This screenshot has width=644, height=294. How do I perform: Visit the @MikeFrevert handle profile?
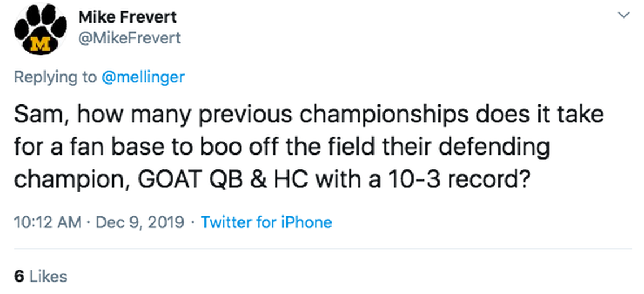click(130, 38)
